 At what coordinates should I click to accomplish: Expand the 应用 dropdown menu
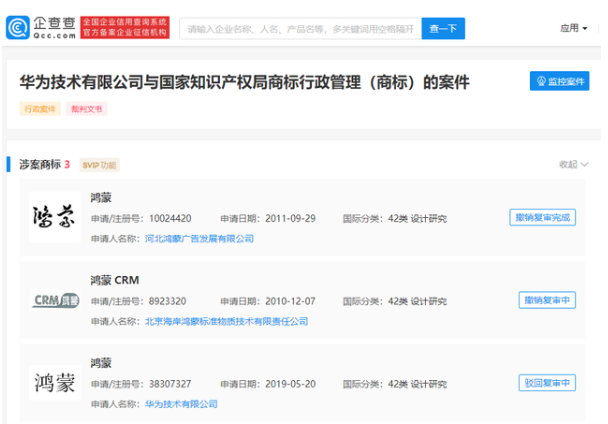click(x=573, y=28)
